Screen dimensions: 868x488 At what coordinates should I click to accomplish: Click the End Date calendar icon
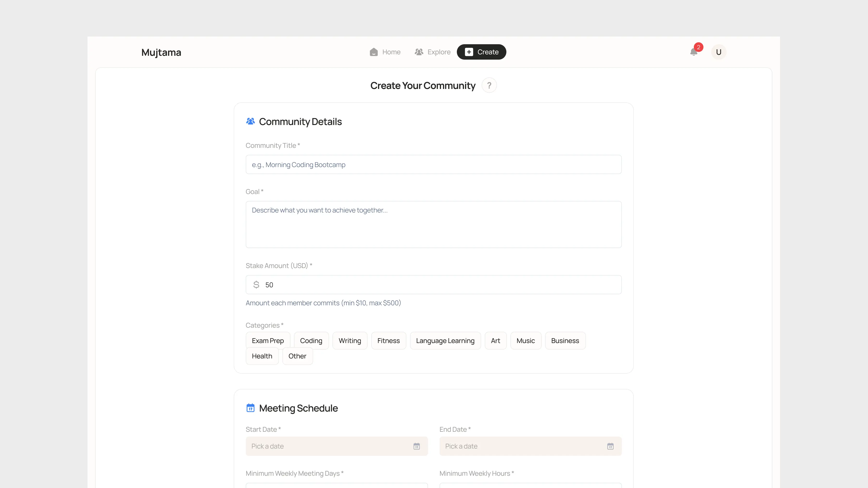610,446
